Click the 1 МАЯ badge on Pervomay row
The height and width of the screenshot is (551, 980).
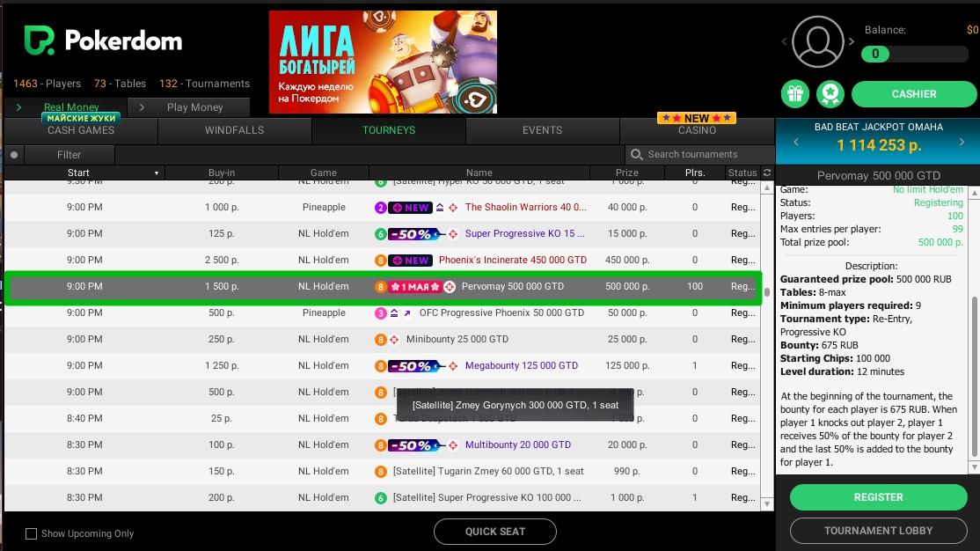click(415, 286)
